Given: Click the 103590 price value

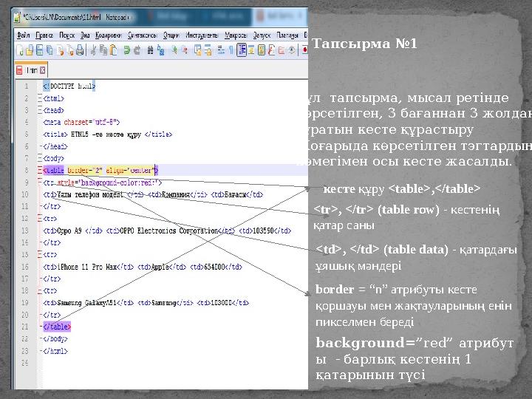Looking at the screenshot, I should pyautogui.click(x=263, y=231).
